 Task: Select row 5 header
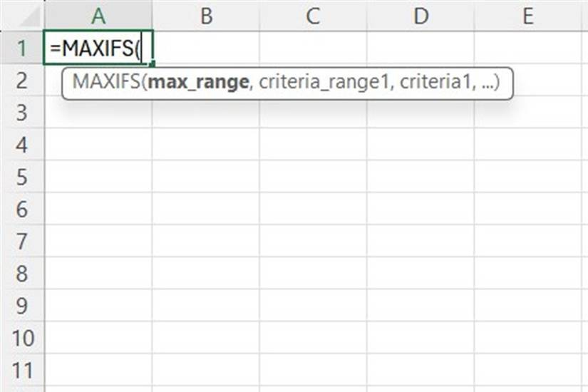pos(22,177)
